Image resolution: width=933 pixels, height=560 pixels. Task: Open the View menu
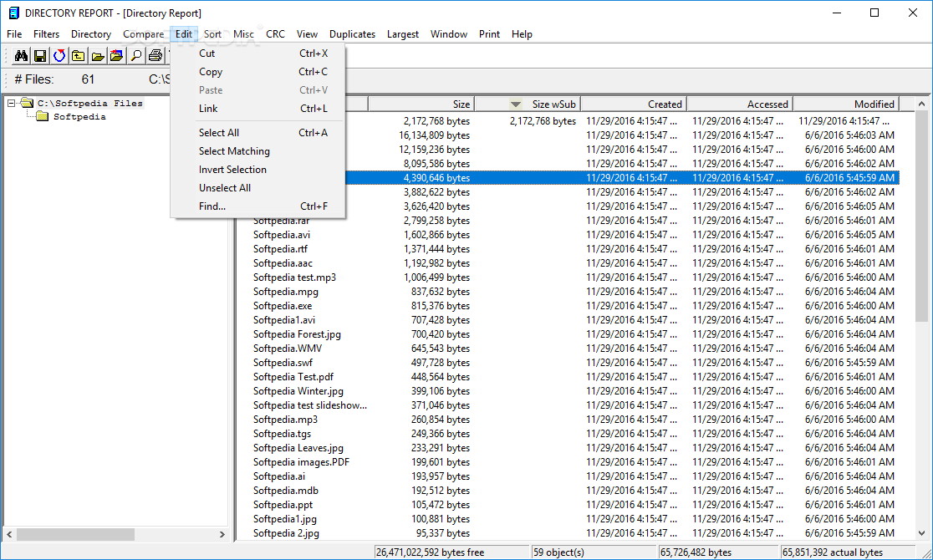click(307, 34)
